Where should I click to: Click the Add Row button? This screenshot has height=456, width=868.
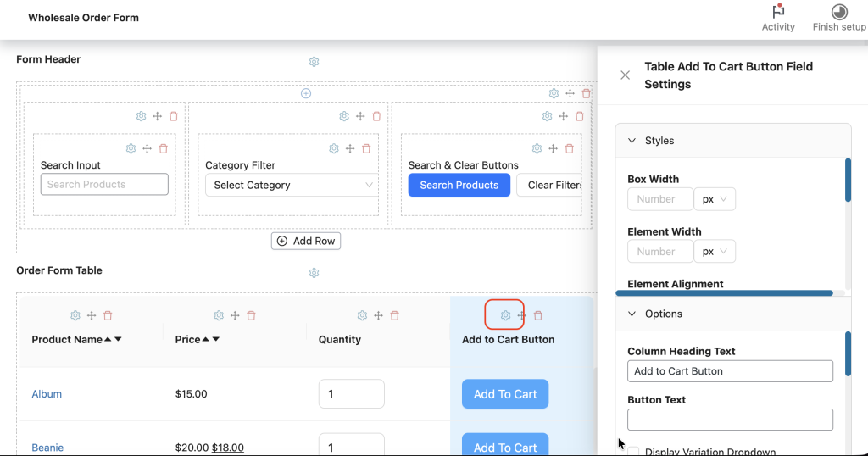(305, 241)
